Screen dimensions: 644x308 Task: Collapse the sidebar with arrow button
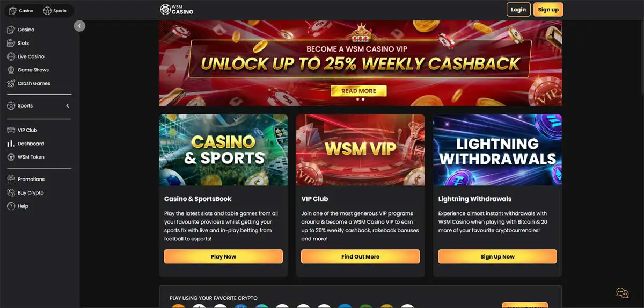point(79,25)
